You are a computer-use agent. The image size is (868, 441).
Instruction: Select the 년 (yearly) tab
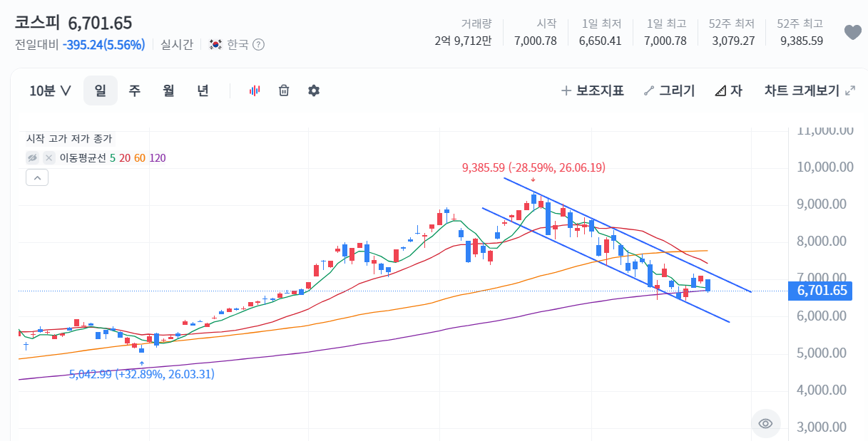(203, 90)
